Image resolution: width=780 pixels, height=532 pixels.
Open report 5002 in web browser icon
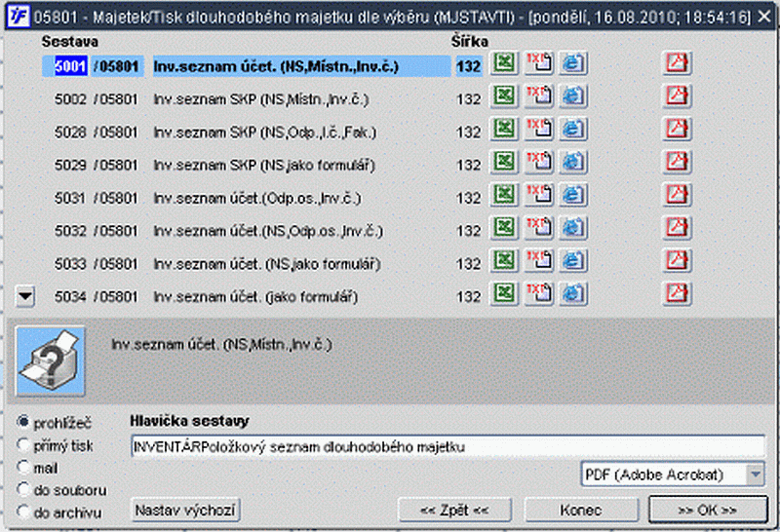[x=573, y=95]
